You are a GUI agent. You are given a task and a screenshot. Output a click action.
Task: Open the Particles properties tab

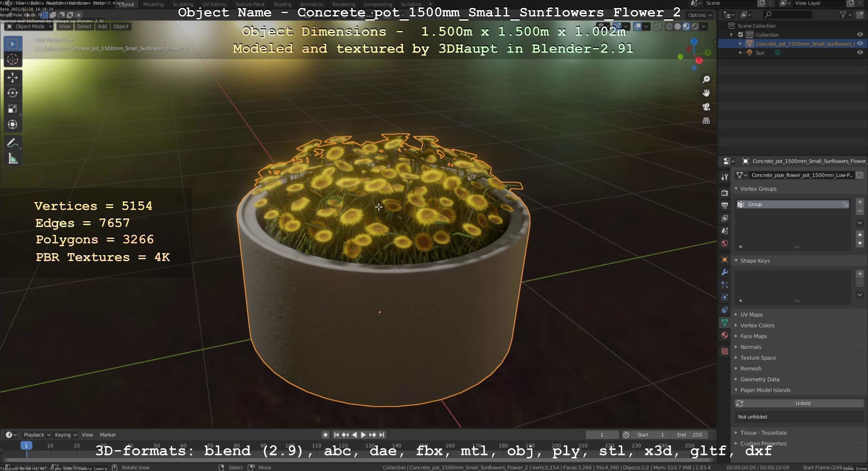coord(725,285)
